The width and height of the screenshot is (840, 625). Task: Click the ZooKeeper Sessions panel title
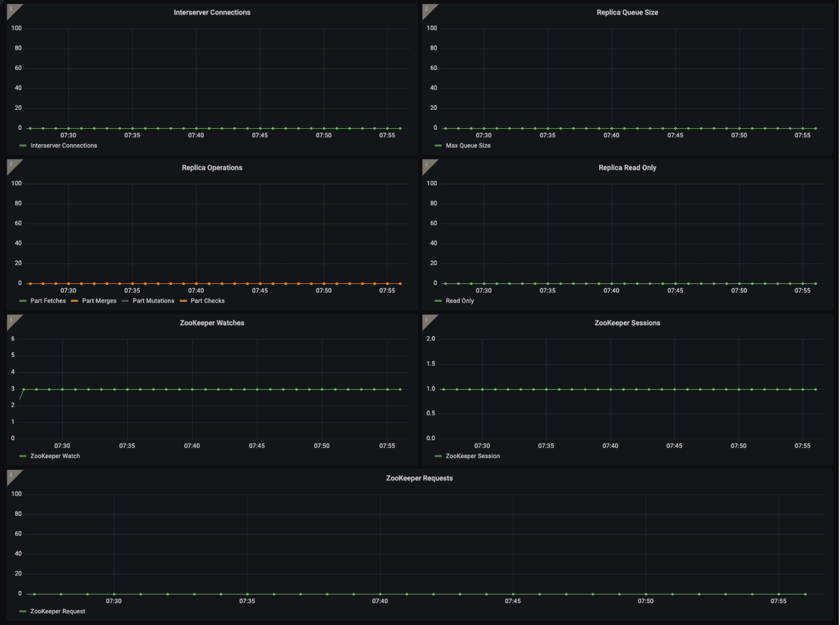point(627,323)
